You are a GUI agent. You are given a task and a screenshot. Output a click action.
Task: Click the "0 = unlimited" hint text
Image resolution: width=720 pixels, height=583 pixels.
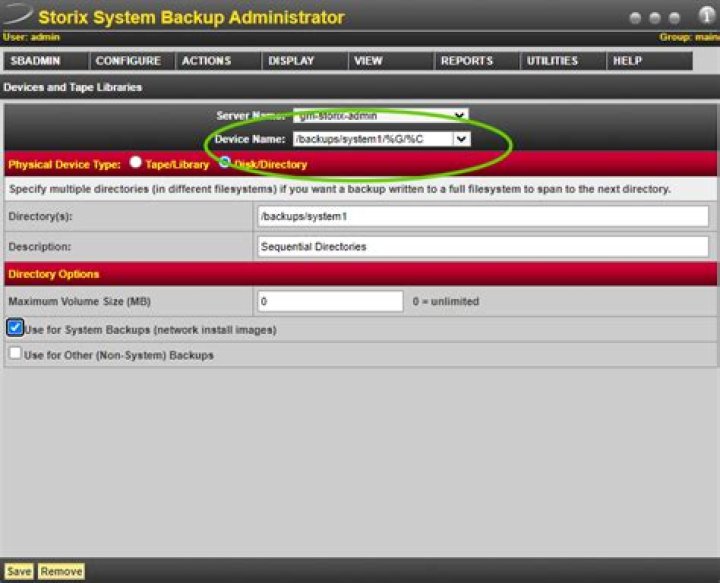click(445, 302)
